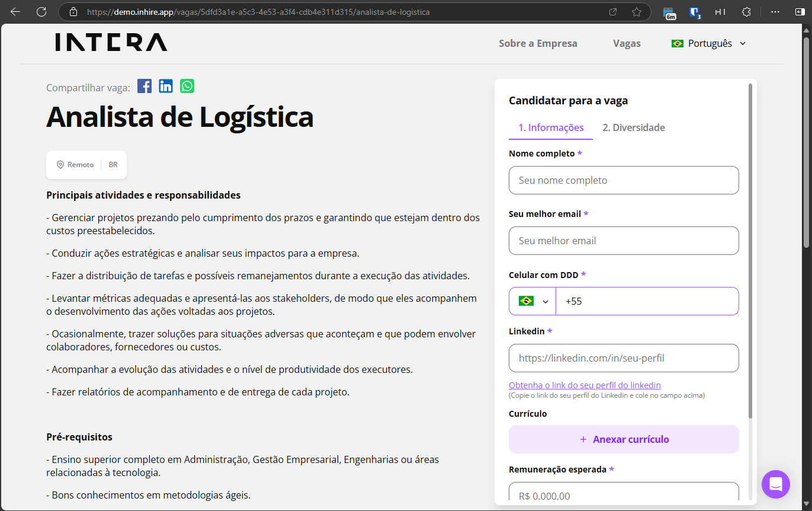The image size is (812, 511).
Task: Share the job on WhatsApp
Action: (x=187, y=86)
